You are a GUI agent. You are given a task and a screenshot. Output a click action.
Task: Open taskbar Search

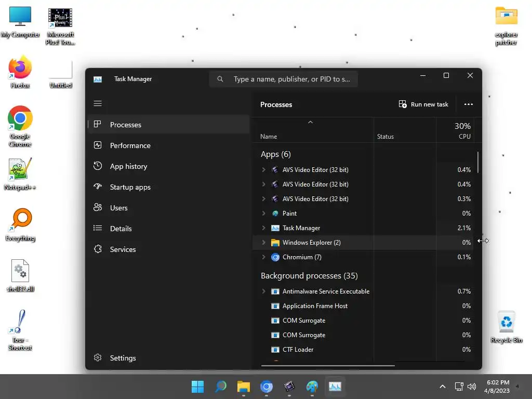pos(220,387)
